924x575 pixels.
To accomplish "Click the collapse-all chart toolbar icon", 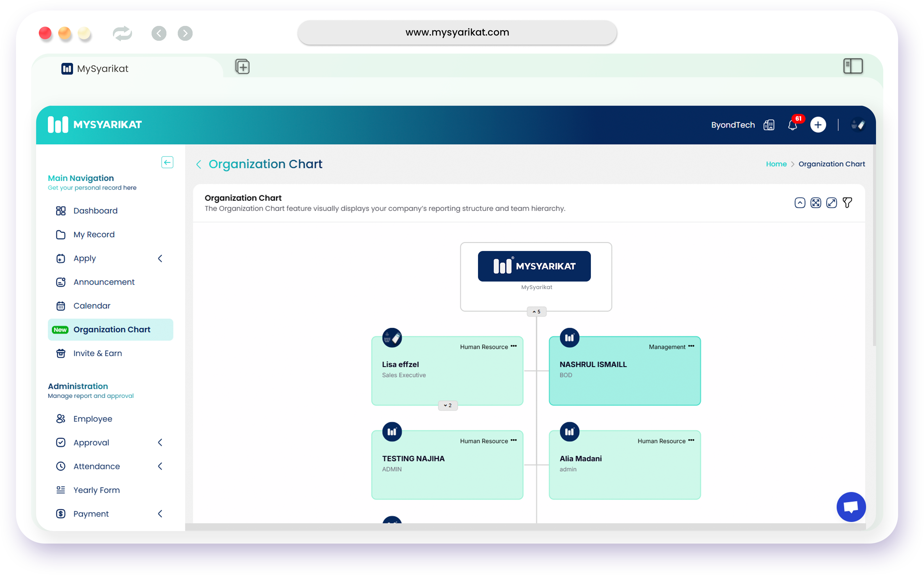I will coord(800,203).
